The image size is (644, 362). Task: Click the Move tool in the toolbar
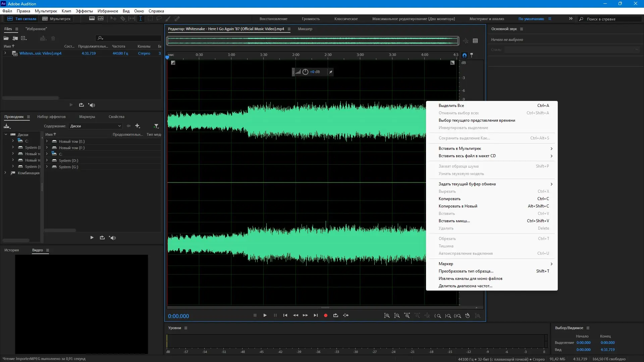(113, 19)
